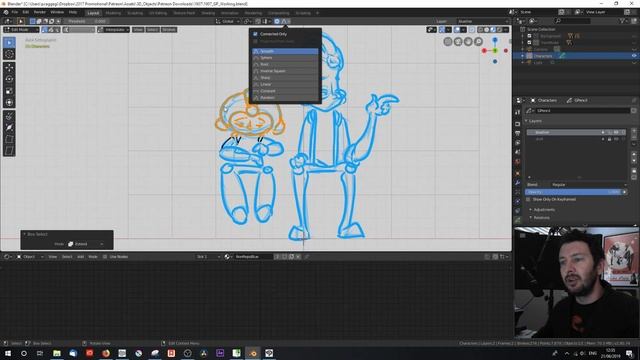Toggle the viewport gizmo display button
The image size is (640, 360).
point(442,30)
